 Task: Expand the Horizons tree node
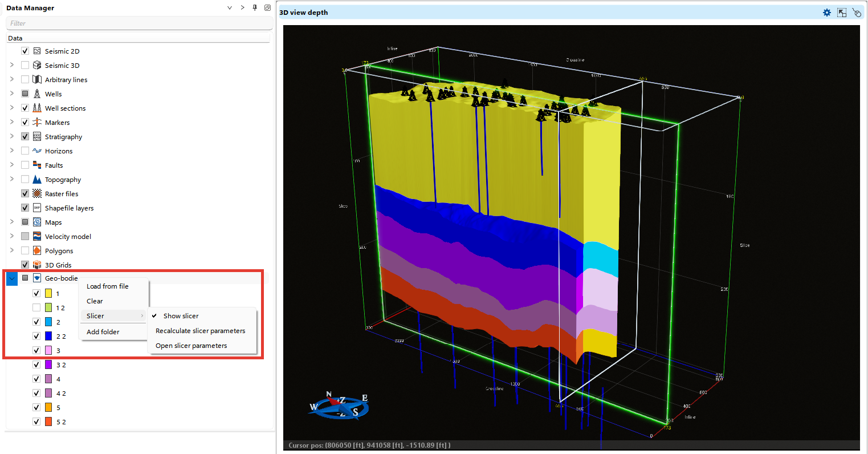point(12,151)
